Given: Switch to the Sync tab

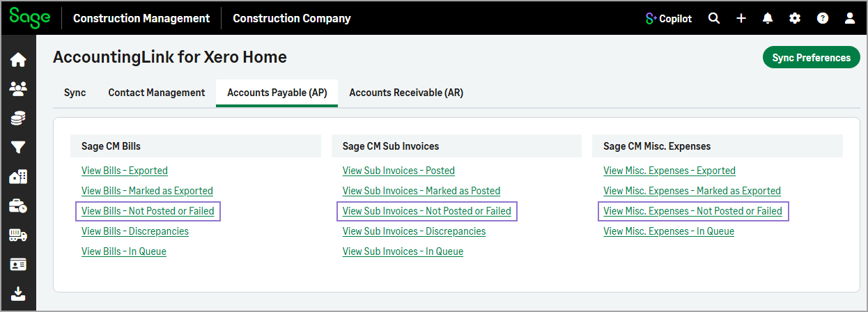Looking at the screenshot, I should [75, 93].
